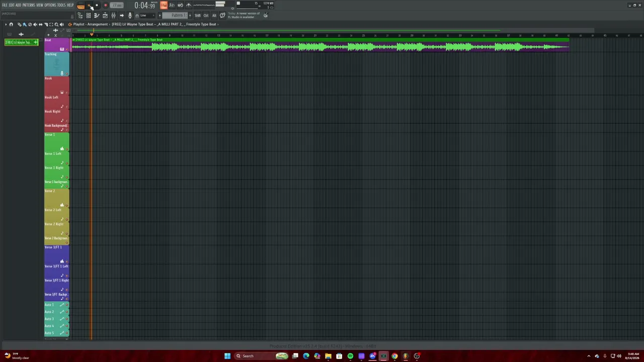
Task: Select the playlist Mute tool
Action: (35, 25)
